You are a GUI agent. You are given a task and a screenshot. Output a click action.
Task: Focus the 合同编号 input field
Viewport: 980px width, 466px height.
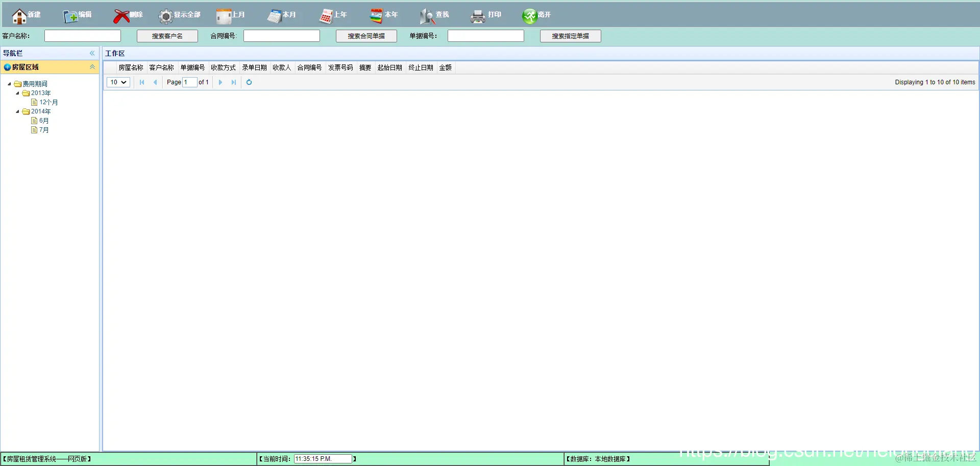click(x=282, y=36)
